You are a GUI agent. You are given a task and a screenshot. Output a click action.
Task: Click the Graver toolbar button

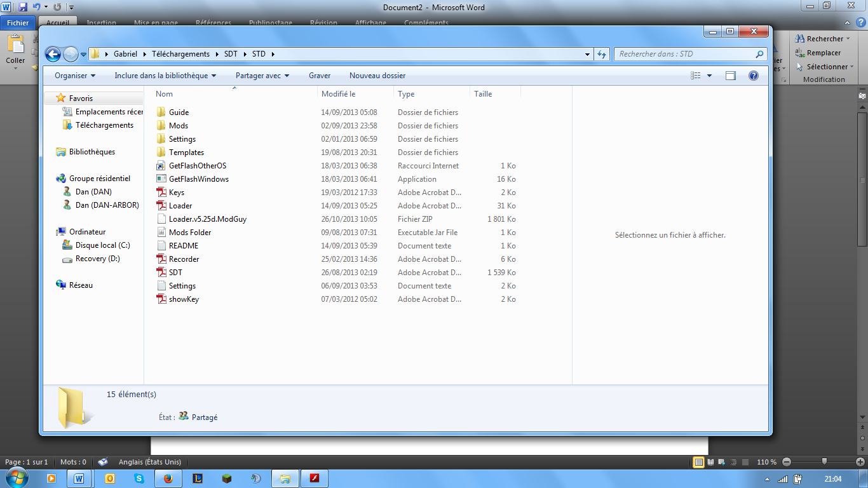pos(320,76)
